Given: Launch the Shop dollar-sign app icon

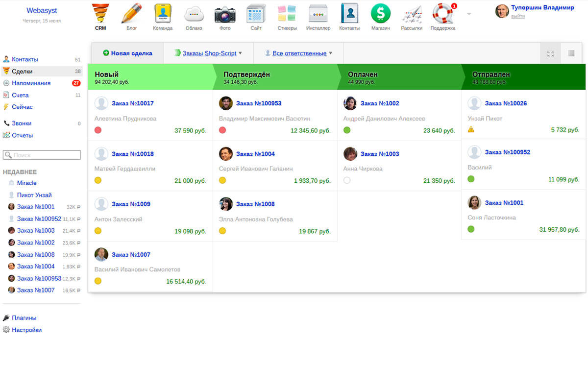Looking at the screenshot, I should coord(380,14).
